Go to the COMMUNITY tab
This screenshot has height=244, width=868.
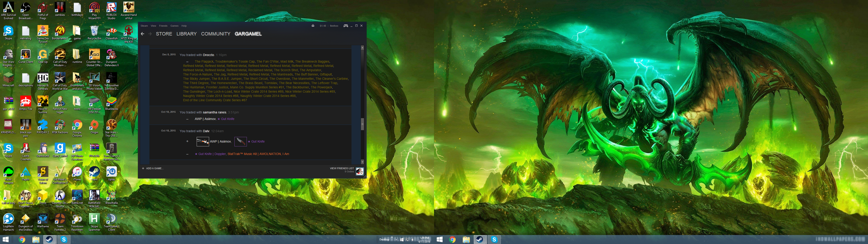[x=215, y=34]
